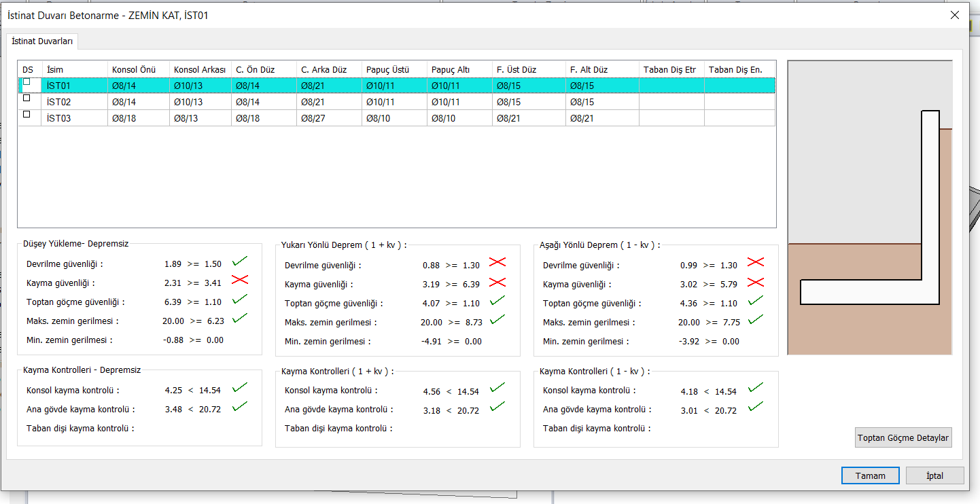Click İST03 empty Taban Diş En. cell
The width and height of the screenshot is (980, 504).
(739, 118)
